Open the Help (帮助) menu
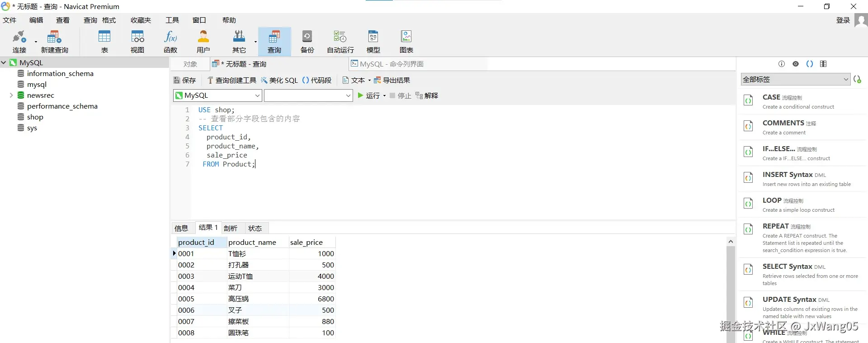Image resolution: width=868 pixels, height=343 pixels. coord(229,20)
